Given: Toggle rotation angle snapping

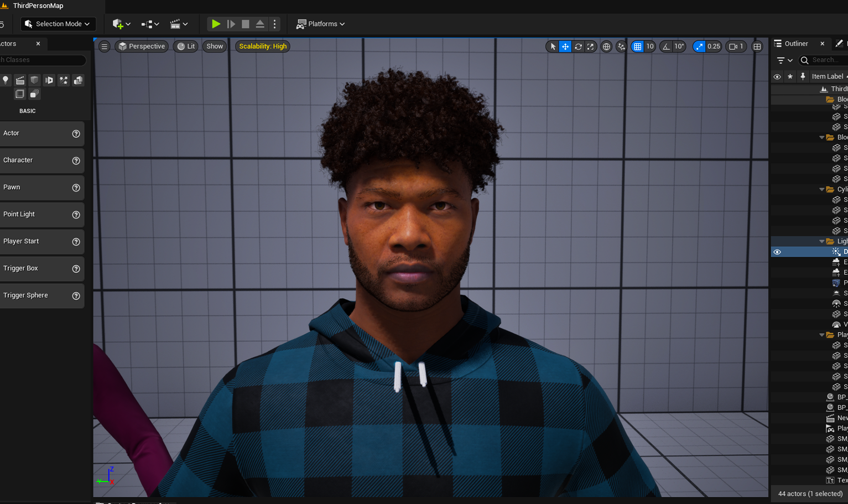Looking at the screenshot, I should (666, 46).
